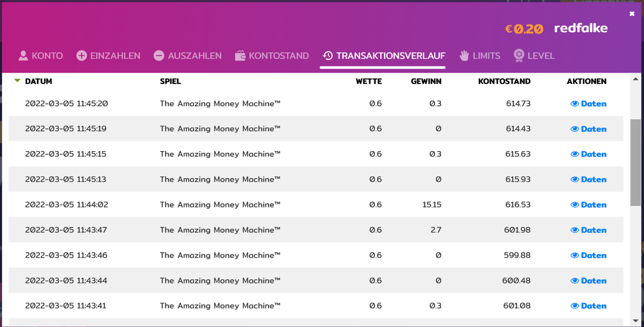Switch to the Kontostand tab
The width and height of the screenshot is (644, 327).
[279, 55]
